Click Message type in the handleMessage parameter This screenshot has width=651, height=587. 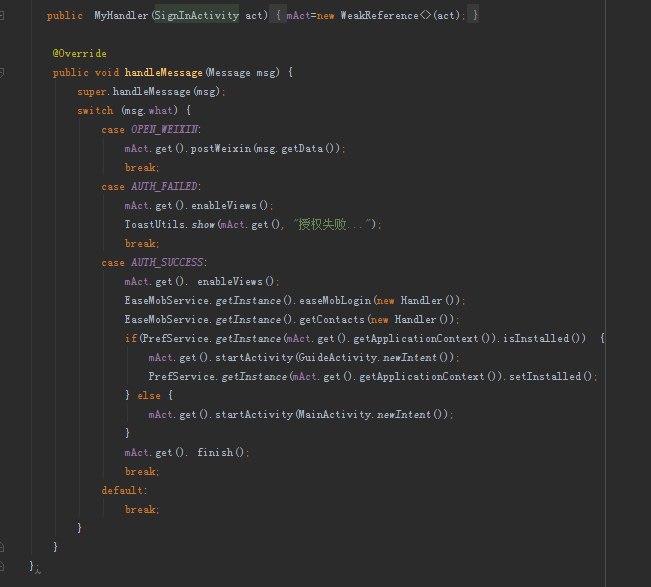coord(230,73)
